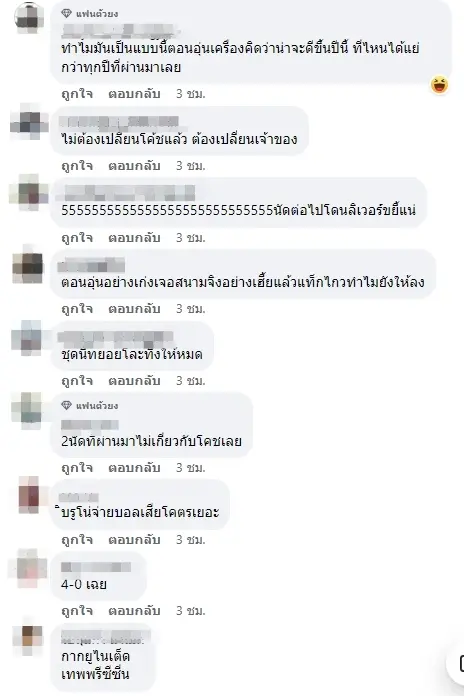Click the laughing emoji reaction on the first comment
This screenshot has width=464, height=696.
point(439,85)
